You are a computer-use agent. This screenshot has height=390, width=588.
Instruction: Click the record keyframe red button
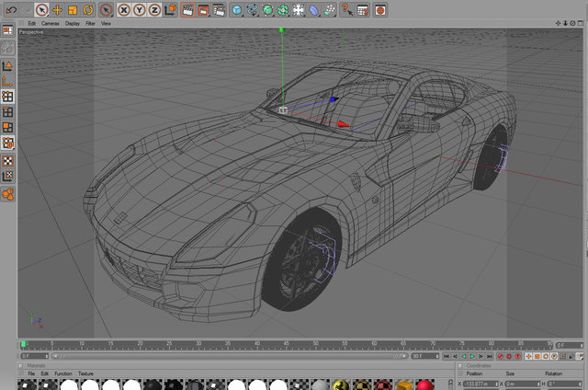point(500,356)
